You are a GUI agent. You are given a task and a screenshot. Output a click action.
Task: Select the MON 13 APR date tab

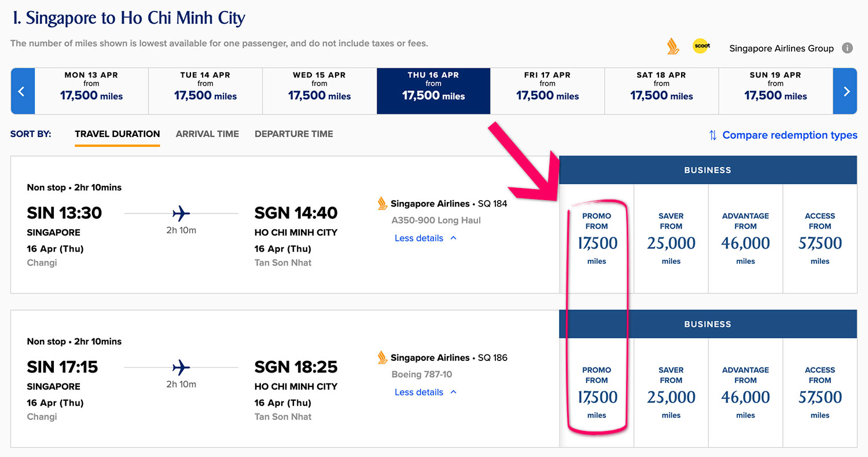pyautogui.click(x=91, y=91)
